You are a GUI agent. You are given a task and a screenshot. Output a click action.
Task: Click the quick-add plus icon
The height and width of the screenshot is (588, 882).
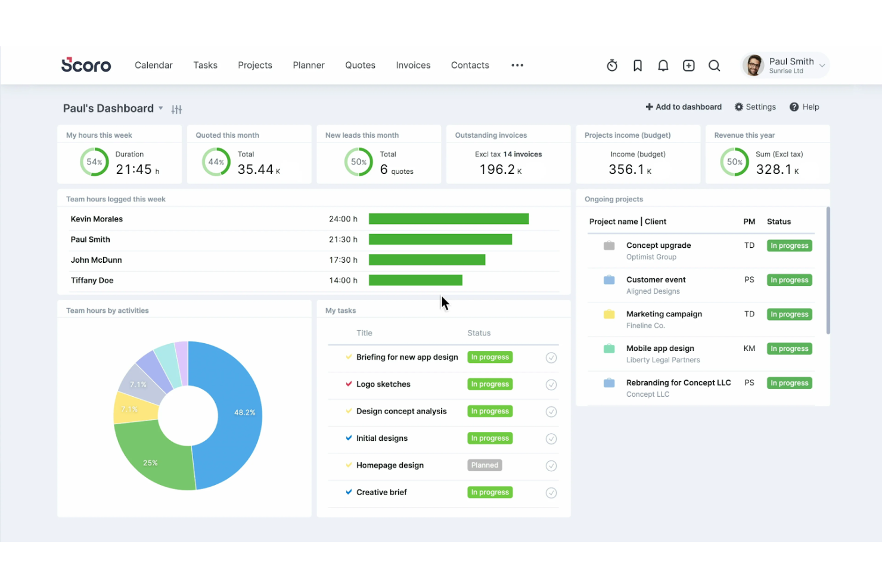click(688, 65)
